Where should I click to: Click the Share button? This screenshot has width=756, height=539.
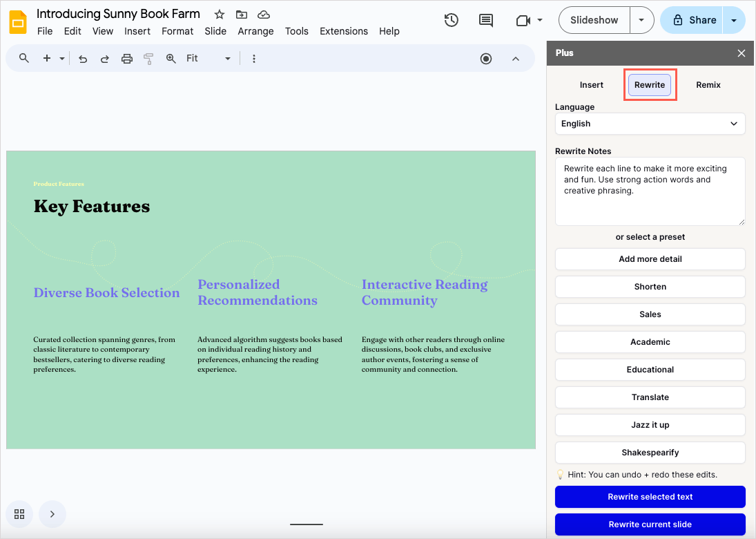click(x=692, y=20)
